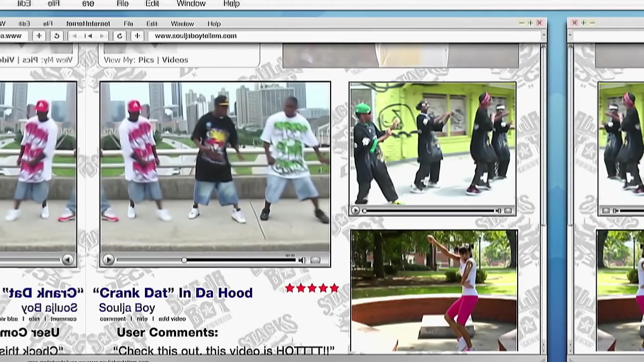
Task: Click the Crank Dat In Da Hood title
Action: tap(173, 293)
